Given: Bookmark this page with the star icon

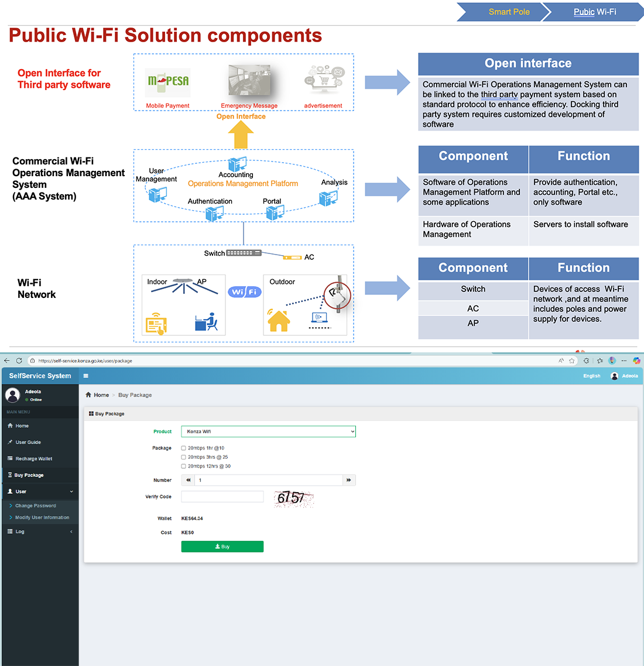Looking at the screenshot, I should (x=572, y=361).
